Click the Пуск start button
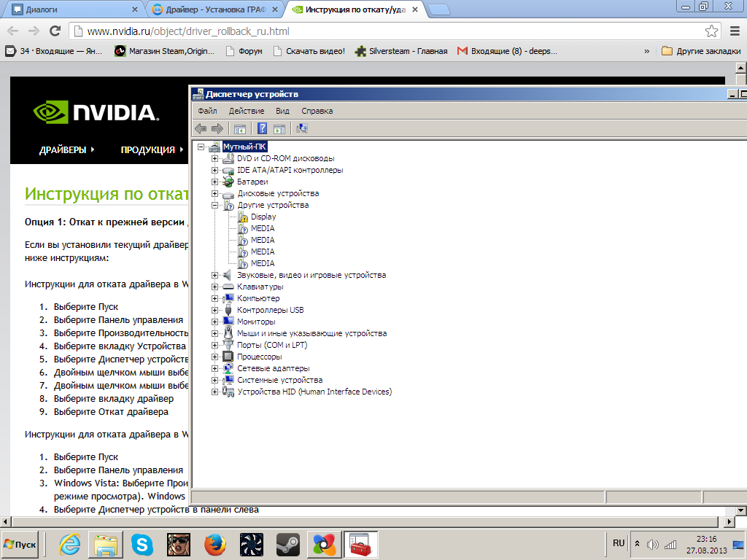Image resolution: width=747 pixels, height=560 pixels. click(x=20, y=544)
